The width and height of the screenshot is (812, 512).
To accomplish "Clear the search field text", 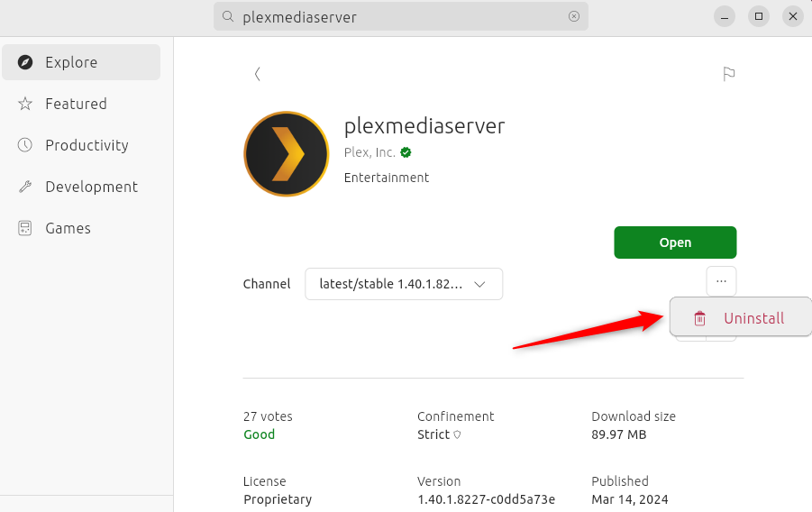I will pyautogui.click(x=574, y=16).
